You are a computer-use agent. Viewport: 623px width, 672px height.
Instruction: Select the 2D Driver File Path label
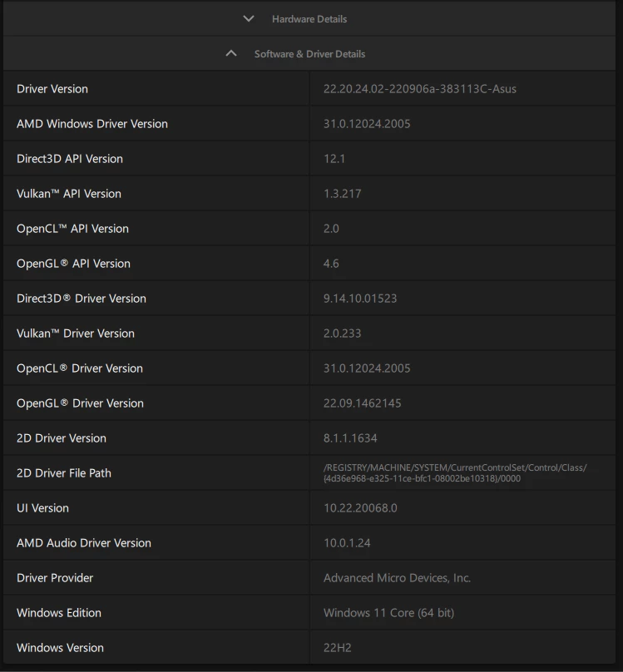tap(64, 473)
